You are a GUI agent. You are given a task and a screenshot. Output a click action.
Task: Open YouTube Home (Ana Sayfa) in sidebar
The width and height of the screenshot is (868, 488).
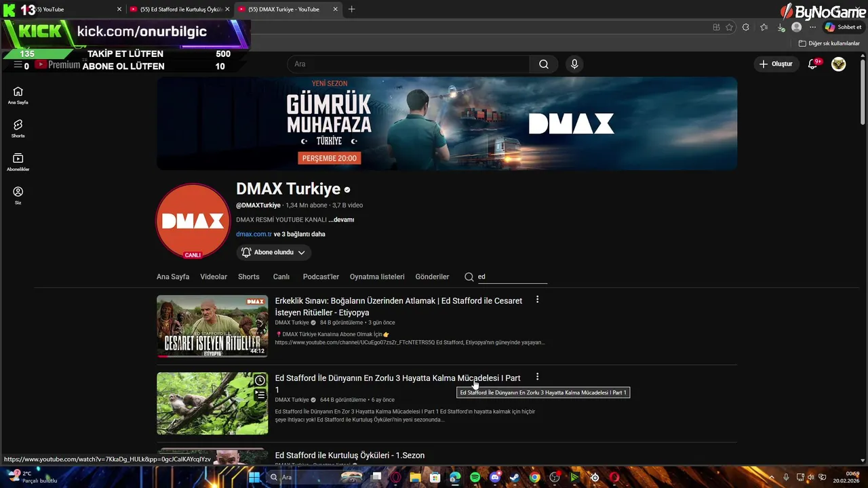point(18,95)
